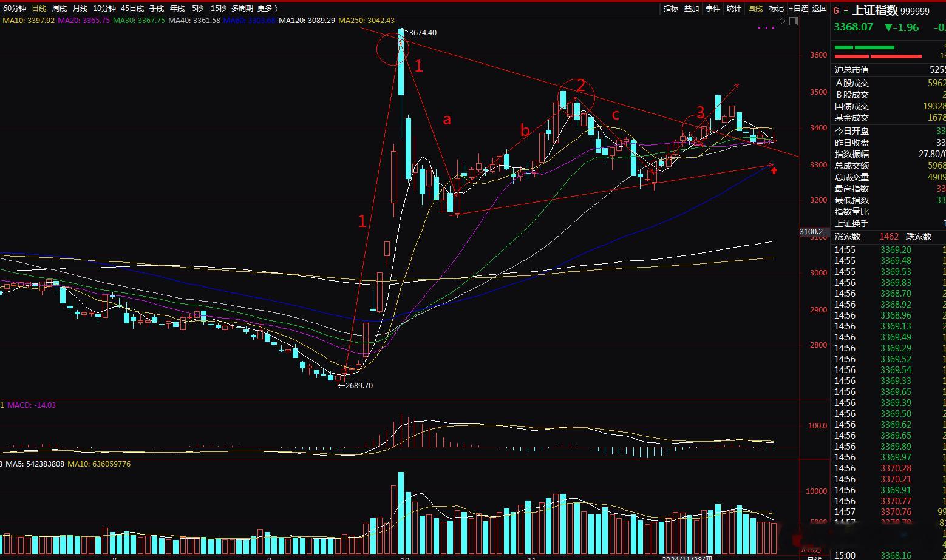946x560 pixels.
Task: Click the 今日开盘 row
Action: click(x=889, y=130)
